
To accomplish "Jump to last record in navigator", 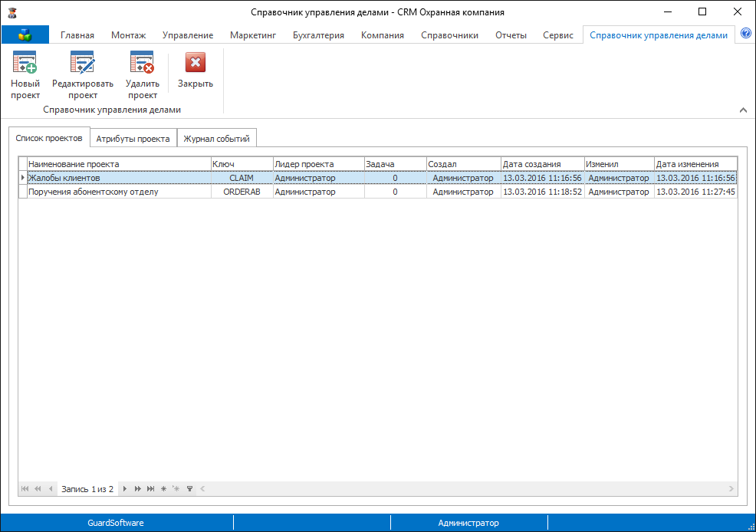I will (150, 488).
